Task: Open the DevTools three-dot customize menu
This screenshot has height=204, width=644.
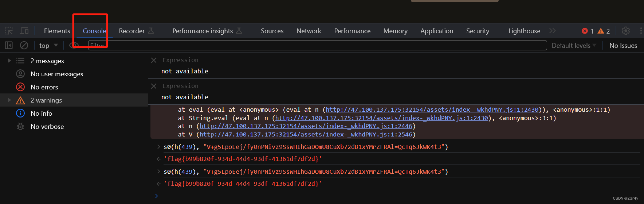Action: click(x=641, y=31)
